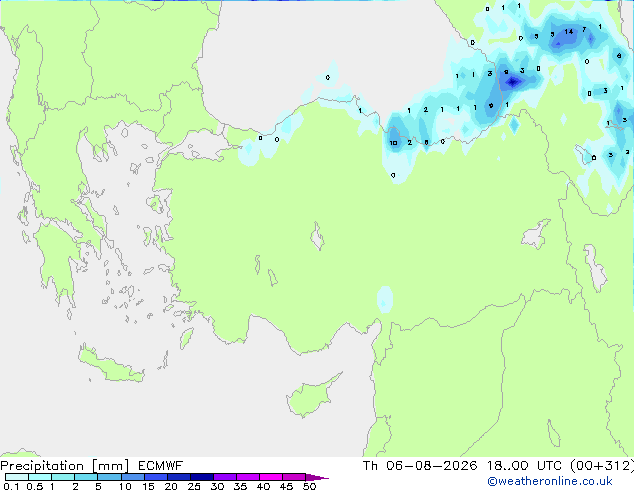Click the legend label '30'
634x490 pixels.
coord(217,486)
